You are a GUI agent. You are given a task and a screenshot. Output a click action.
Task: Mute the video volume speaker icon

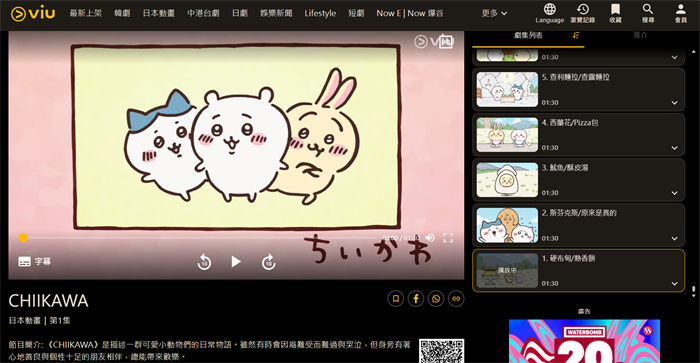click(430, 238)
